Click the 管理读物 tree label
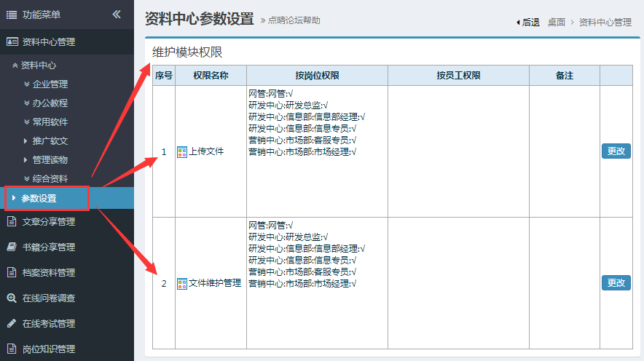The height and width of the screenshot is (361, 644). click(50, 159)
